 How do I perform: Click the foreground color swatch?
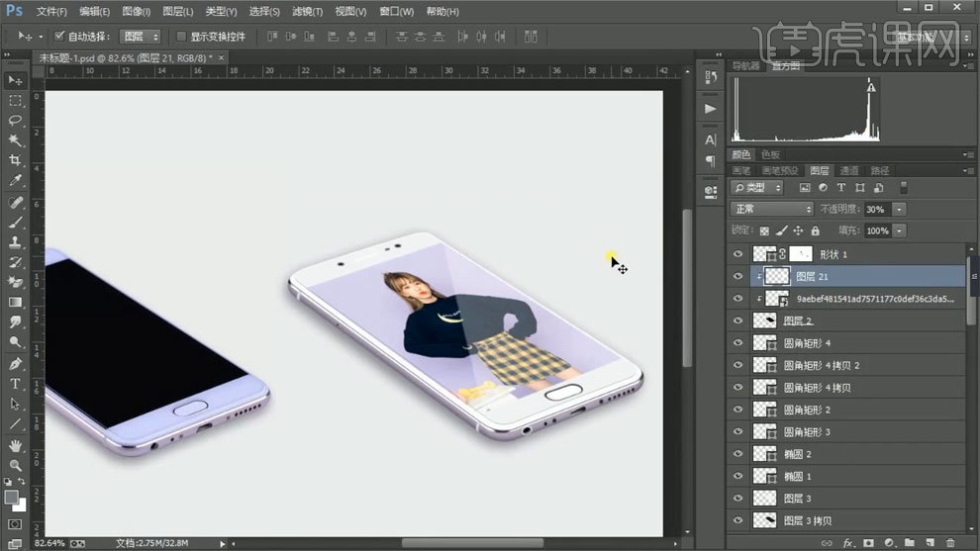tap(11, 496)
